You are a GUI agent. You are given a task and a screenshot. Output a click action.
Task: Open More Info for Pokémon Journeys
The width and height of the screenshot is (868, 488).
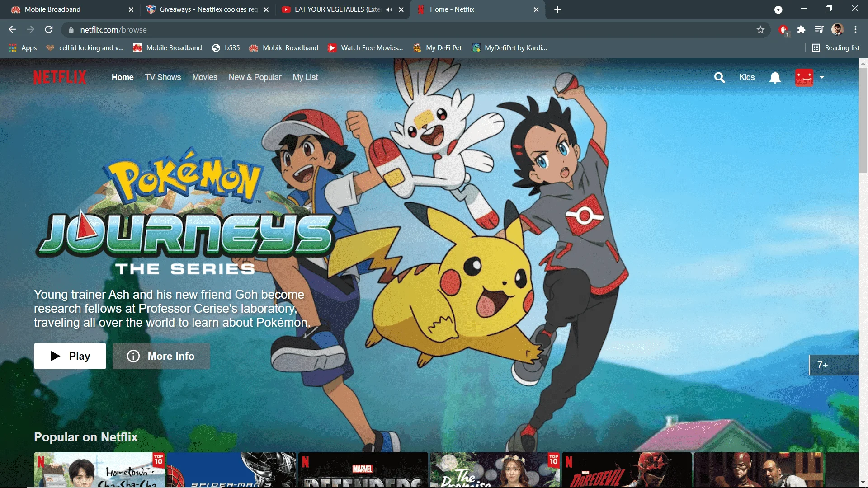[161, 356]
